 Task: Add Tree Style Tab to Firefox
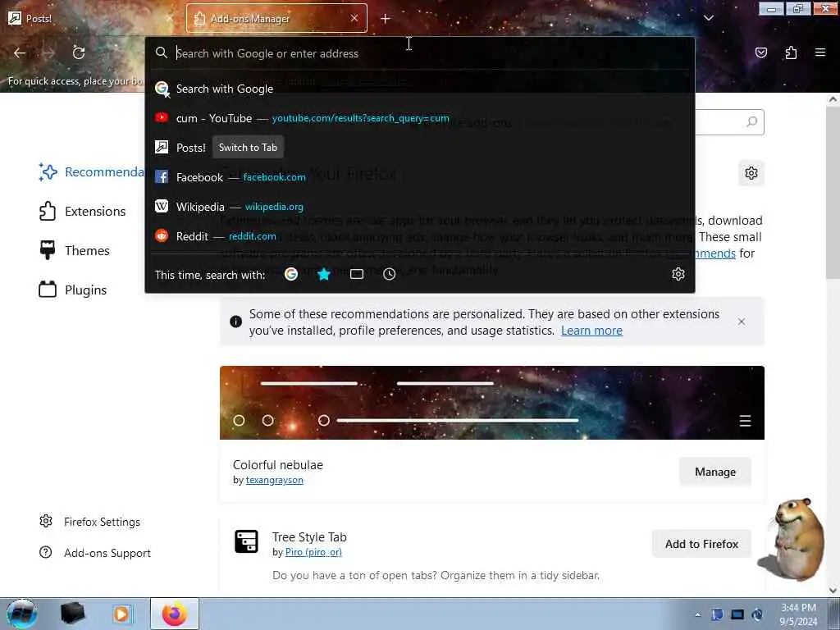click(x=702, y=544)
